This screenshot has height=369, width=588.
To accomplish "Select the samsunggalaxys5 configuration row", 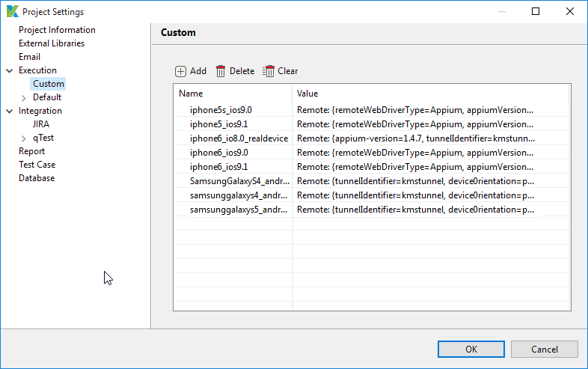I will pyautogui.click(x=238, y=210).
